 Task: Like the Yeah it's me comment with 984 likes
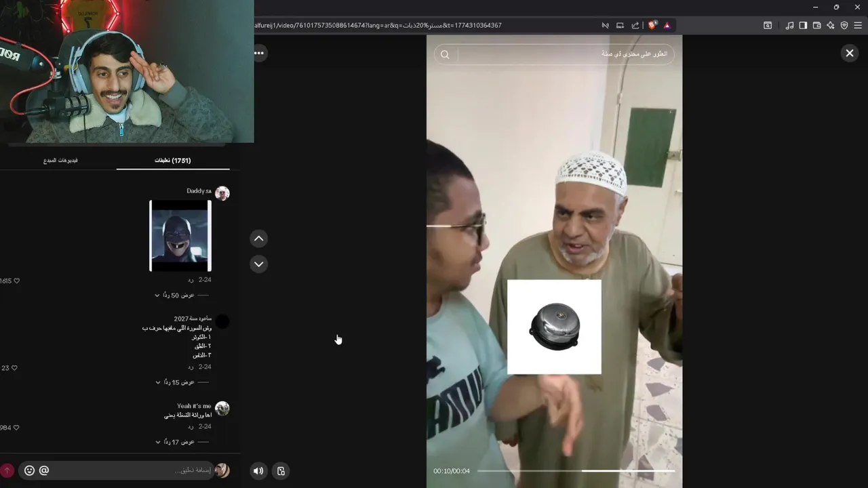[16, 428]
